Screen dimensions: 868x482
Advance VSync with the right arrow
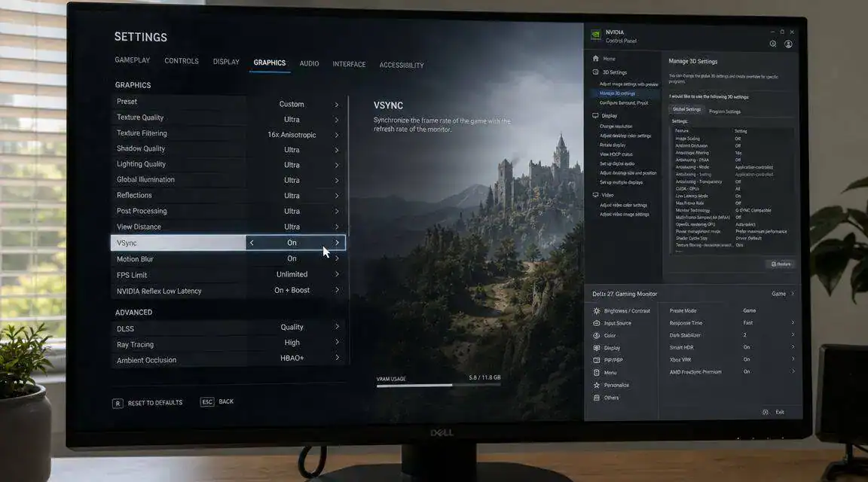click(337, 243)
